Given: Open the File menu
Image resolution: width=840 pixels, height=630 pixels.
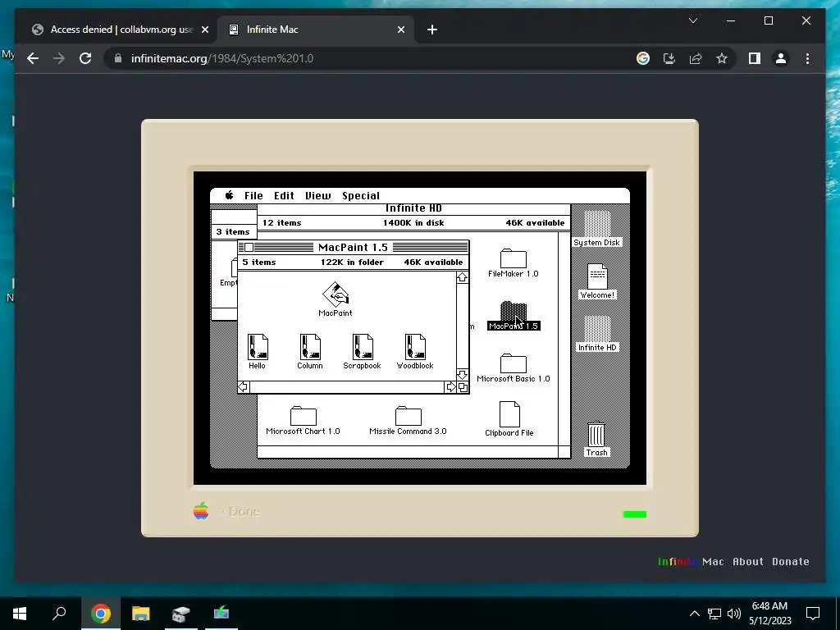Looking at the screenshot, I should tap(253, 196).
